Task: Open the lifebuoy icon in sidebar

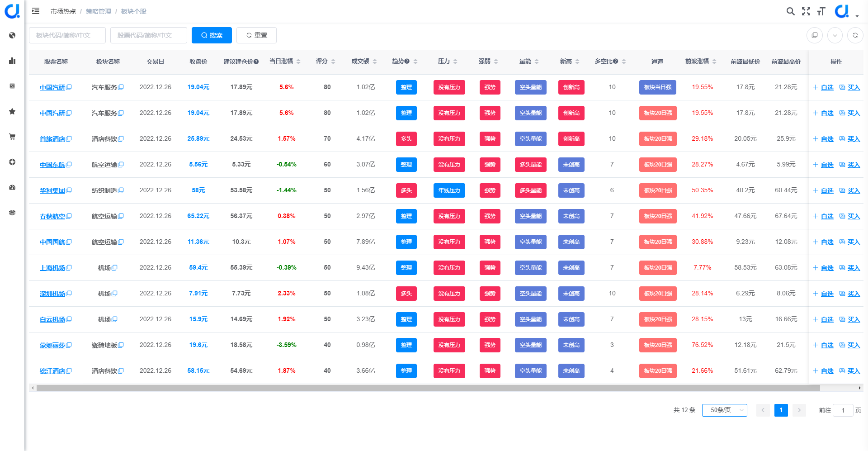Action: [x=12, y=162]
